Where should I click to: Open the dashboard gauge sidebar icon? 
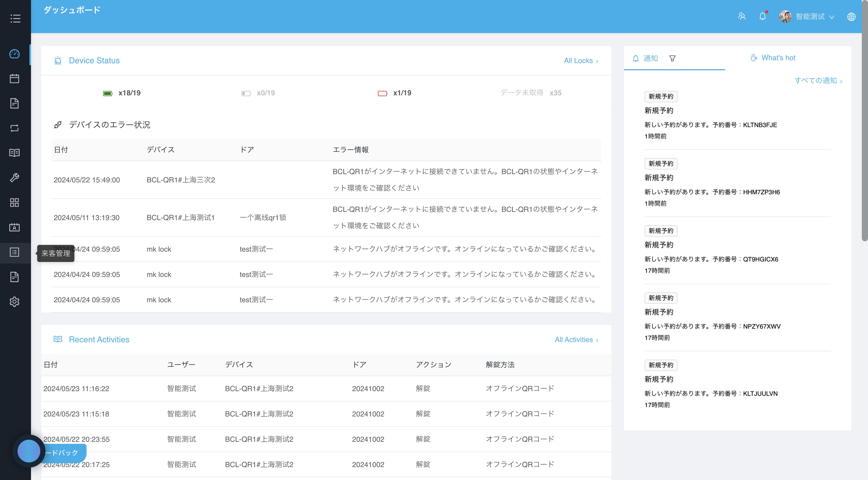pos(14,54)
